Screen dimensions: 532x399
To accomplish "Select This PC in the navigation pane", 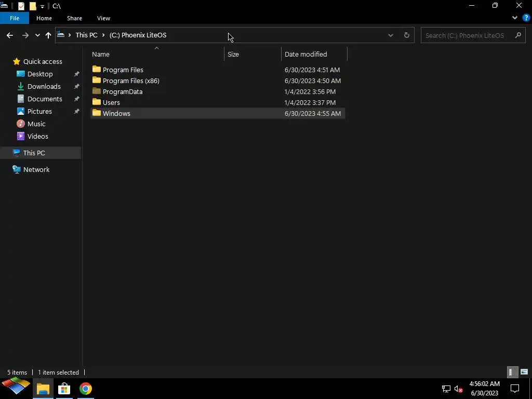I will pos(34,153).
